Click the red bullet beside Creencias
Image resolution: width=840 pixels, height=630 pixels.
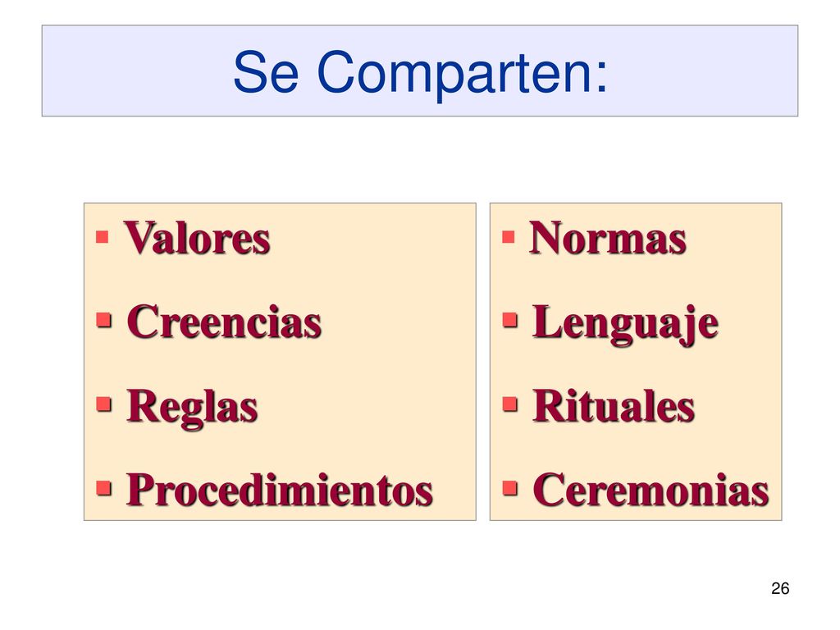coord(104,321)
